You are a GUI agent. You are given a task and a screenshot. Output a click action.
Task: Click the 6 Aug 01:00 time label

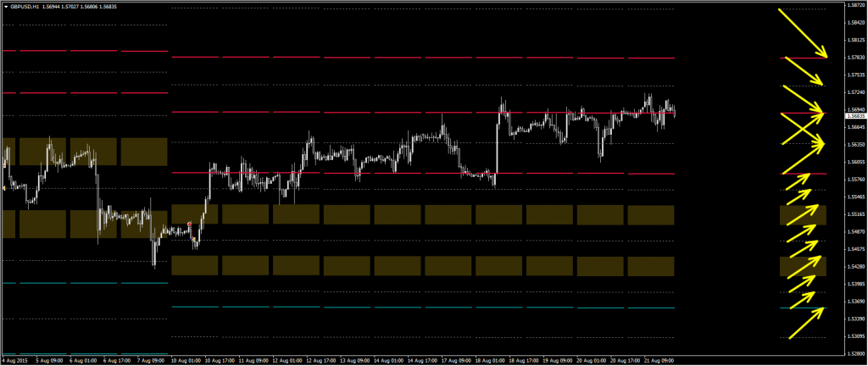82,360
